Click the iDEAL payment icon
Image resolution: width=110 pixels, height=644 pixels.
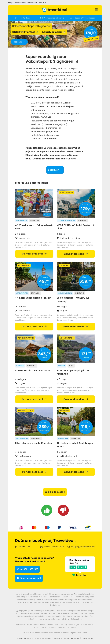[x=21, y=534]
